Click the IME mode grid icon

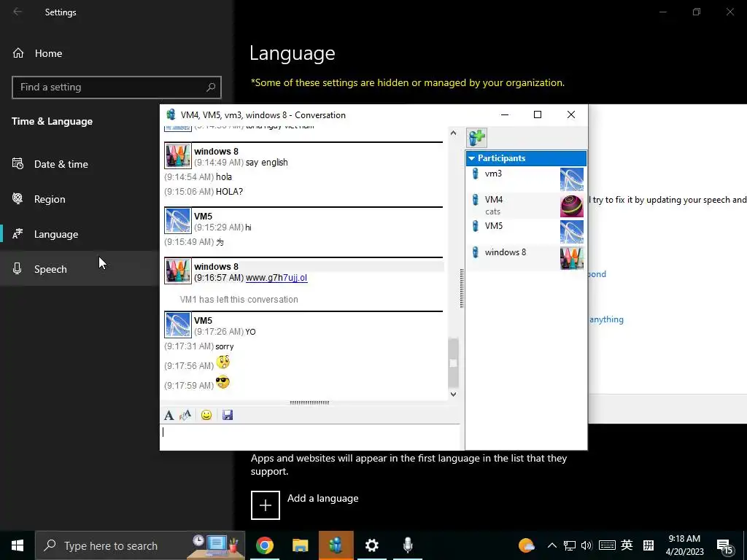649,545
